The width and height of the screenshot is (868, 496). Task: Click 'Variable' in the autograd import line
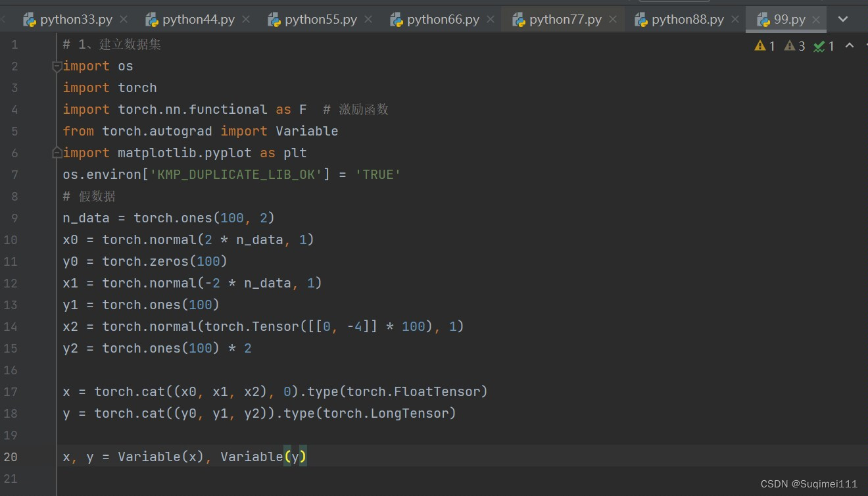tap(307, 131)
